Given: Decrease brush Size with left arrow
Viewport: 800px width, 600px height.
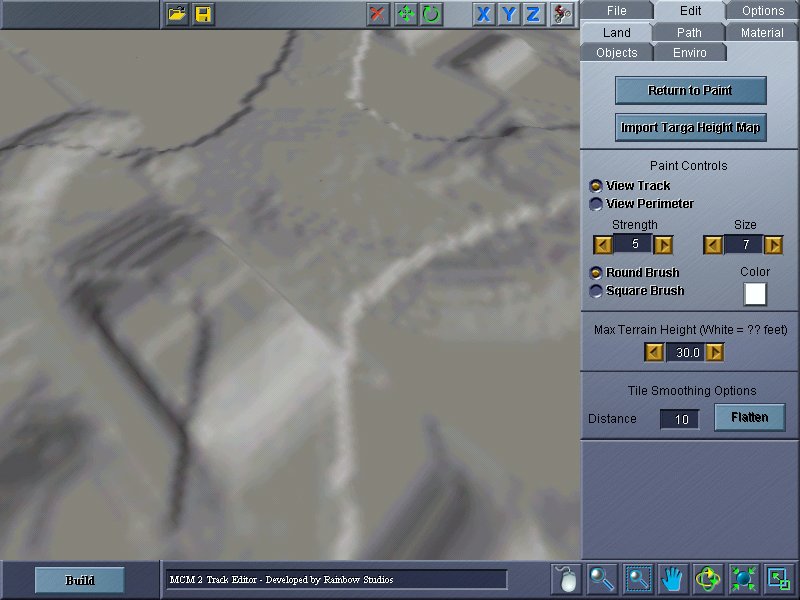Looking at the screenshot, I should (x=713, y=245).
